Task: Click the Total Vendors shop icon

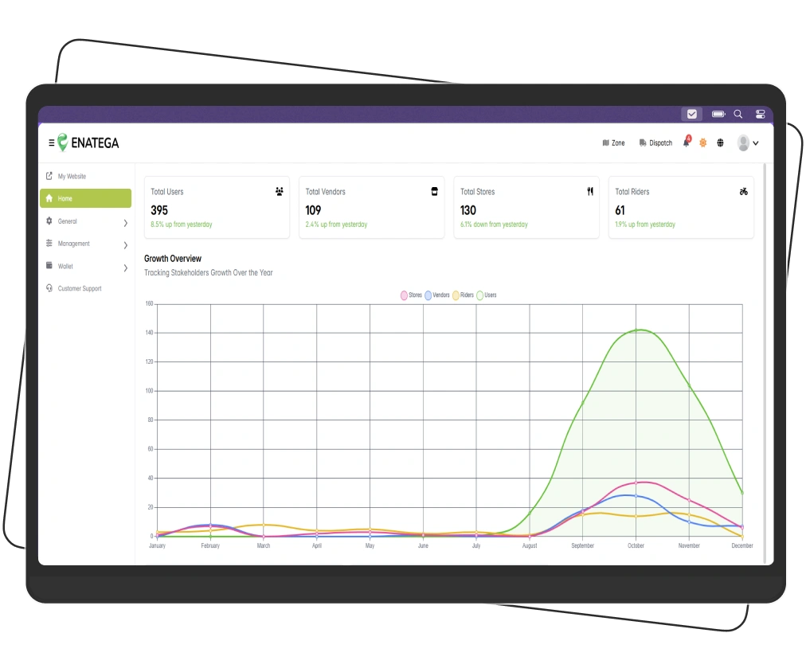Action: click(434, 192)
